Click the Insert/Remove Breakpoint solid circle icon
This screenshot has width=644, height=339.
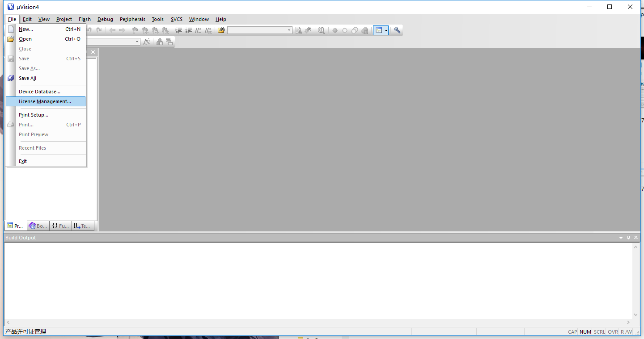(x=335, y=30)
